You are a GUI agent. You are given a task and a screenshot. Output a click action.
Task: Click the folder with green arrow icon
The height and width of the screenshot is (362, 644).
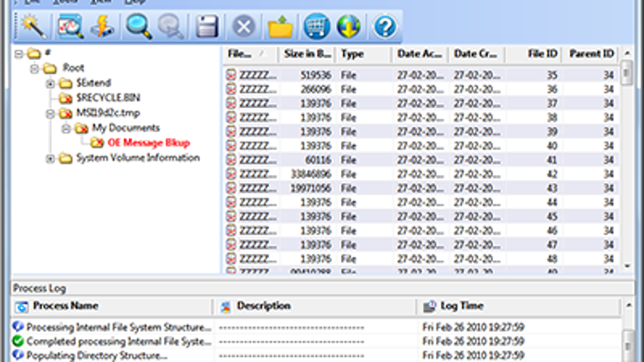(x=281, y=26)
